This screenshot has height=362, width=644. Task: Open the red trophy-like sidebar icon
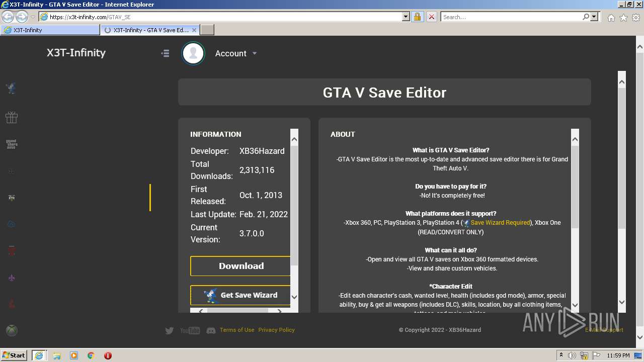click(x=11, y=250)
